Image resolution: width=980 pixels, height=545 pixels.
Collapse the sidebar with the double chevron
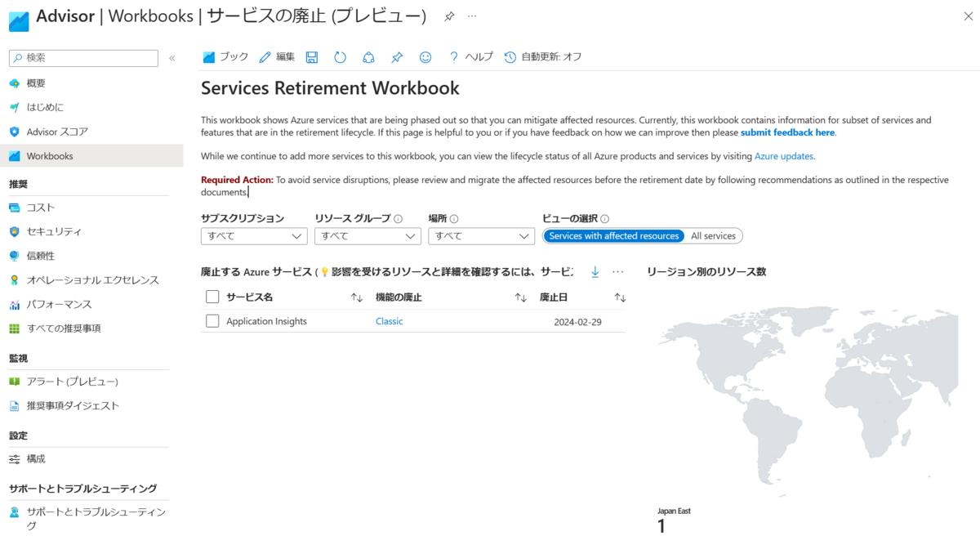pyautogui.click(x=172, y=58)
